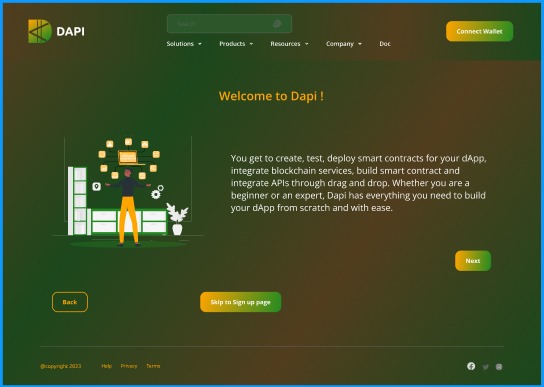This screenshot has height=387, width=544.
Task: Click the Welcome to Dapi heading
Action: (x=271, y=96)
